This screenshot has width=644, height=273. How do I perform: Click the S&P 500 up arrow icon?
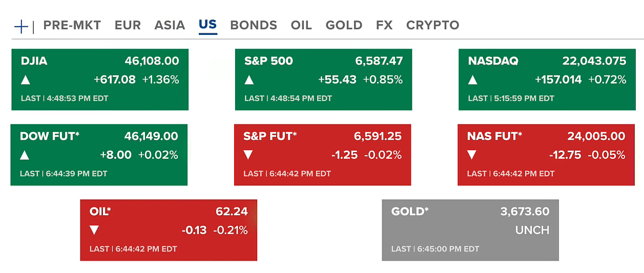pos(249,80)
